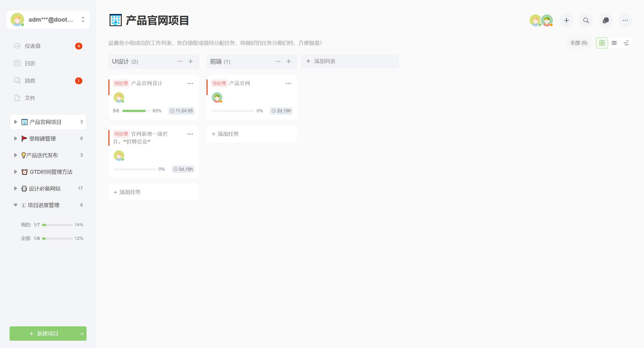
Task: Open the project search icon
Action: point(586,20)
